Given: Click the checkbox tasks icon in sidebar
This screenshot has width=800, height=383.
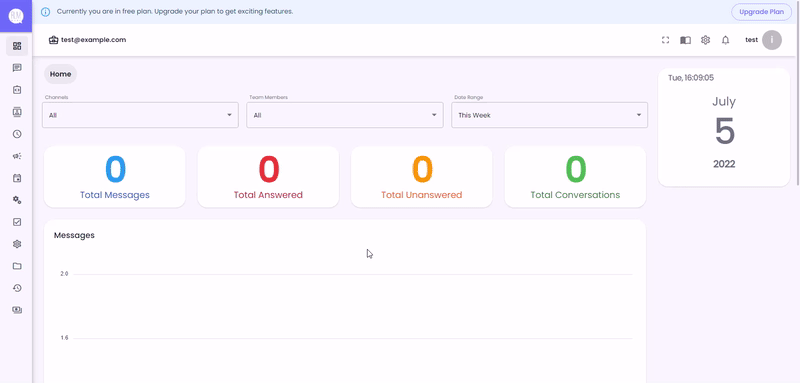Looking at the screenshot, I should (x=17, y=222).
